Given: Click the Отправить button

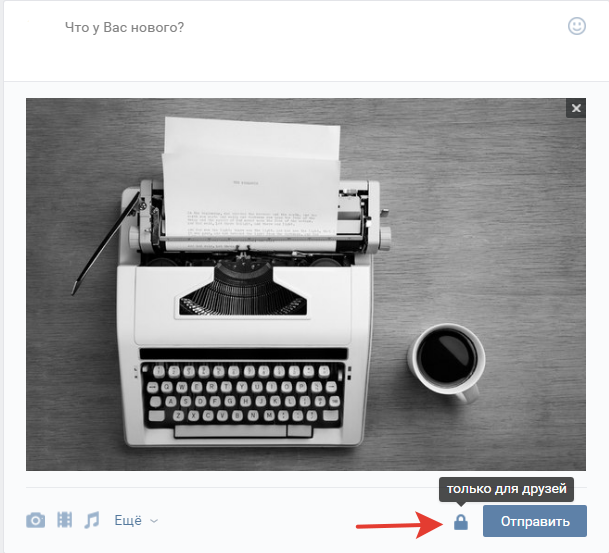Looking at the screenshot, I should [535, 521].
